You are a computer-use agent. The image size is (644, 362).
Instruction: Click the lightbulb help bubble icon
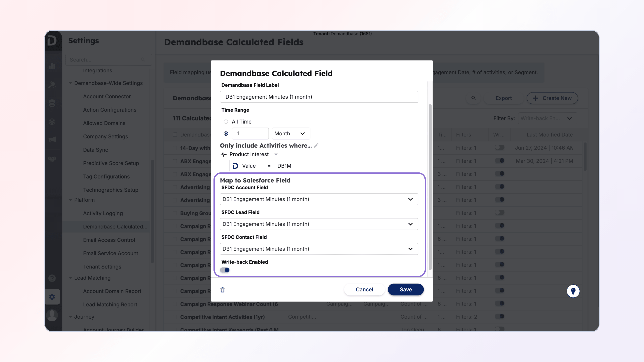(x=573, y=291)
